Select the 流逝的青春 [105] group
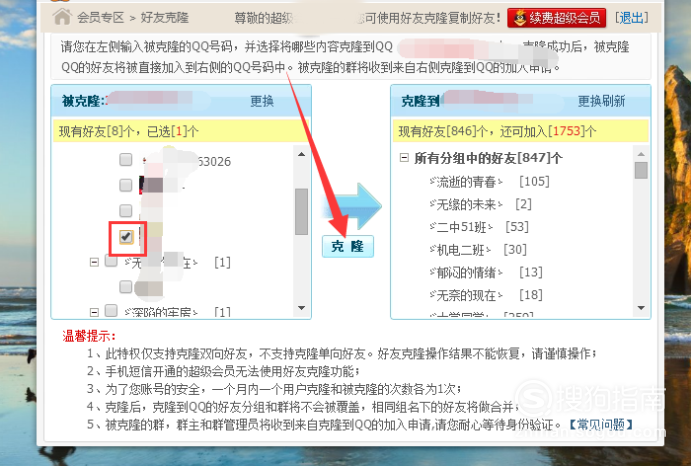This screenshot has height=466, width=691. tap(489, 181)
